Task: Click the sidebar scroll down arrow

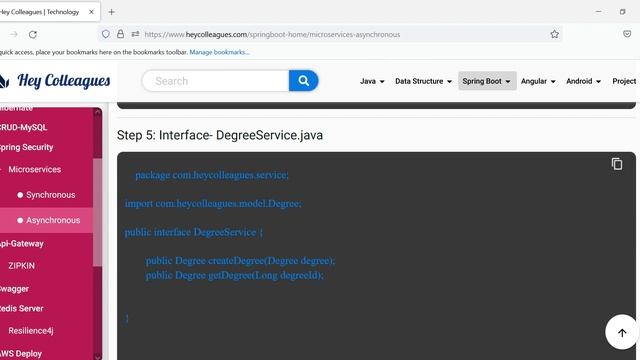Action: (98, 356)
